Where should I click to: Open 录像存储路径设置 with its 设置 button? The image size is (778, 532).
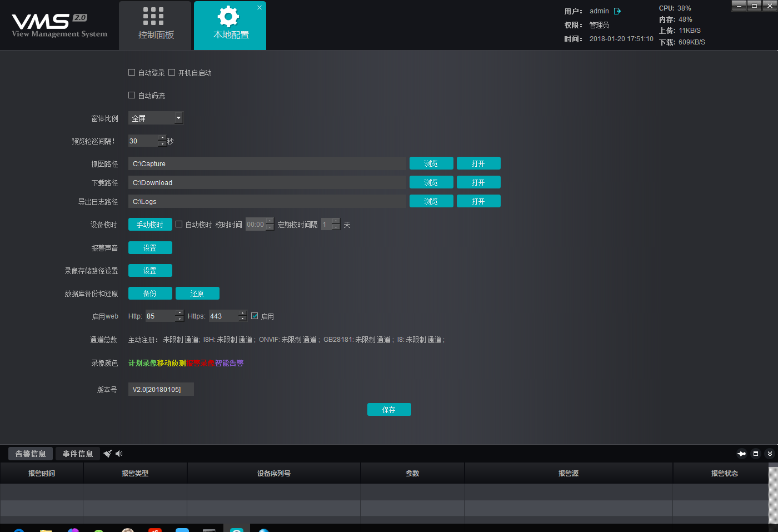click(x=150, y=271)
